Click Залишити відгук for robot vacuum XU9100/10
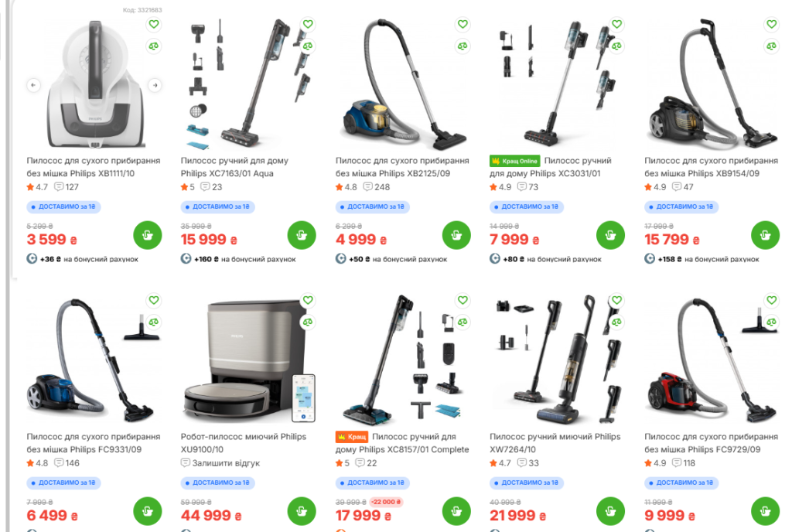The height and width of the screenshot is (532, 792). [220, 463]
